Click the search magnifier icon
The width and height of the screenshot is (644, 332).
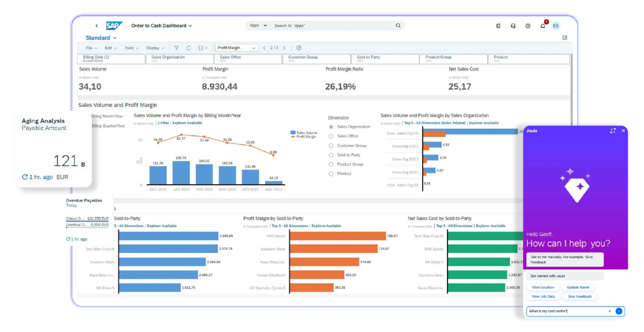[398, 26]
